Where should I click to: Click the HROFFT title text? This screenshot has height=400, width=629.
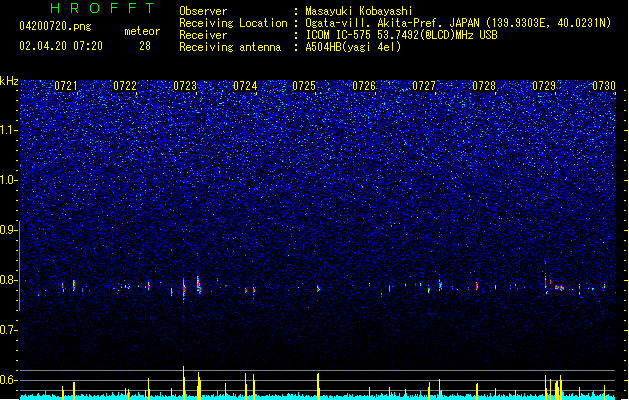(102, 8)
